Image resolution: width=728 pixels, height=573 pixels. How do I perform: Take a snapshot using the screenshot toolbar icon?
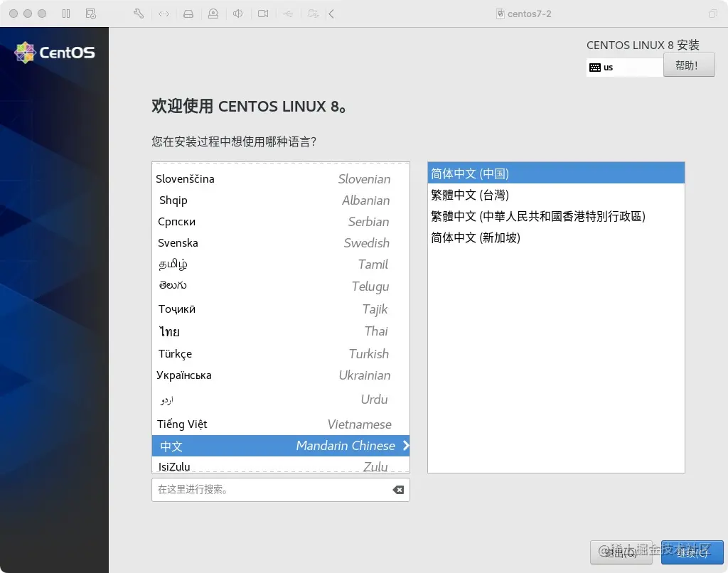click(x=91, y=13)
